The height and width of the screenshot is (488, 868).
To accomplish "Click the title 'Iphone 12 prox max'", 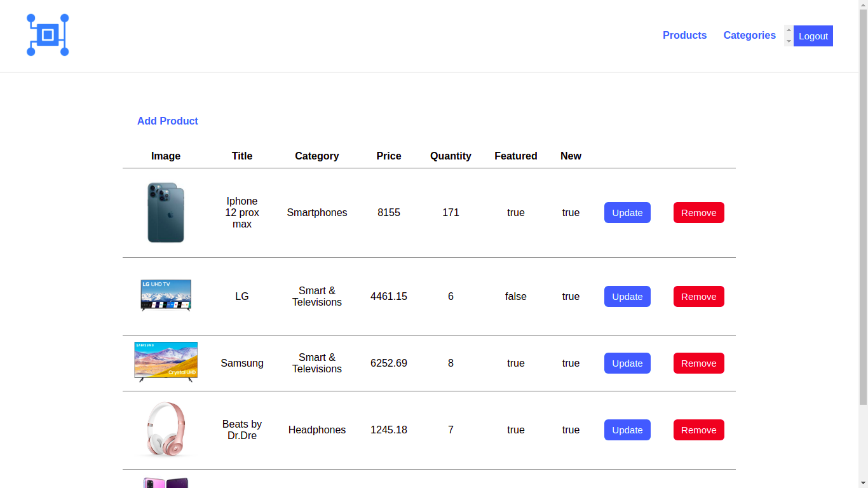I will (x=242, y=213).
